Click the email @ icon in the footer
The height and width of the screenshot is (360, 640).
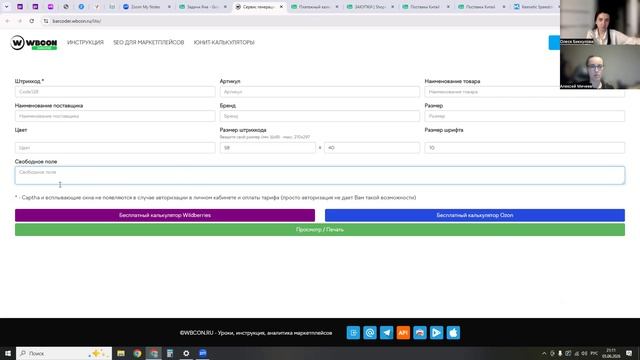click(x=370, y=333)
